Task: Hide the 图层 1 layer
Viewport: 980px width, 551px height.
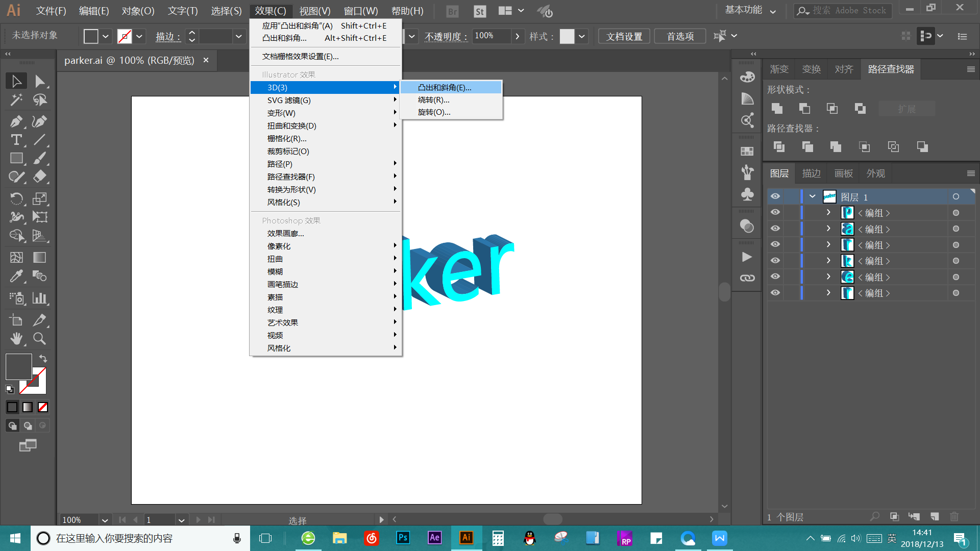Action: coord(775,196)
